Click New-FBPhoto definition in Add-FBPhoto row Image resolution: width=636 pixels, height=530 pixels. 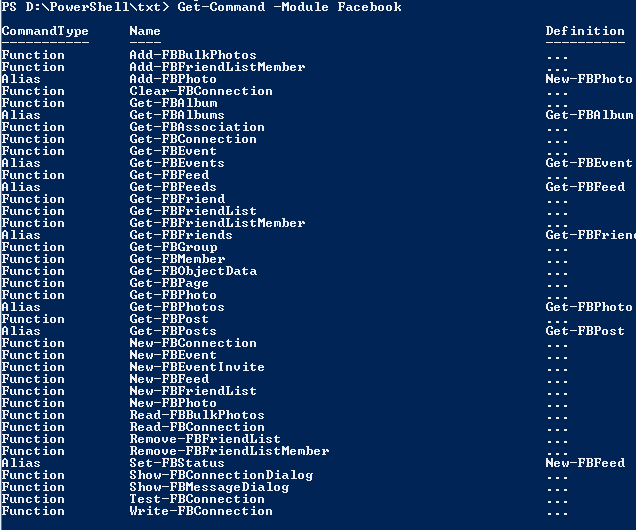(589, 79)
